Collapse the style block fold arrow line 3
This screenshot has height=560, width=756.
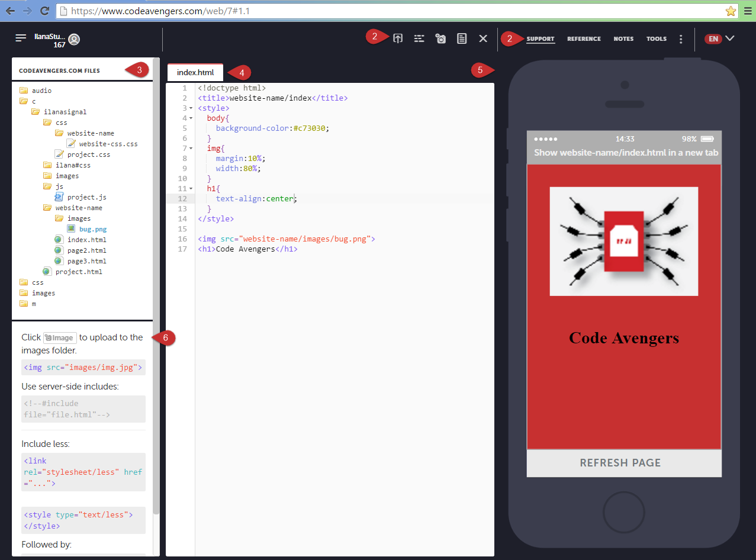click(x=191, y=108)
